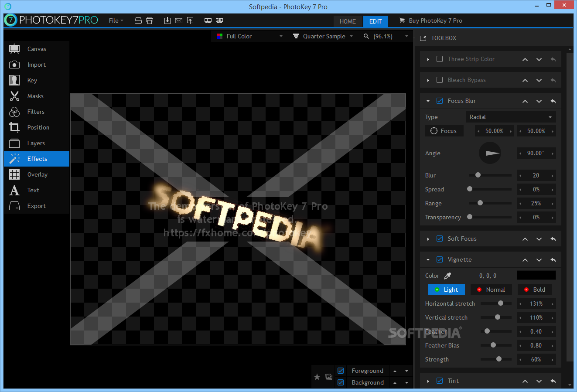
Task: Hide the Background layer checkbox
Action: coord(341,382)
